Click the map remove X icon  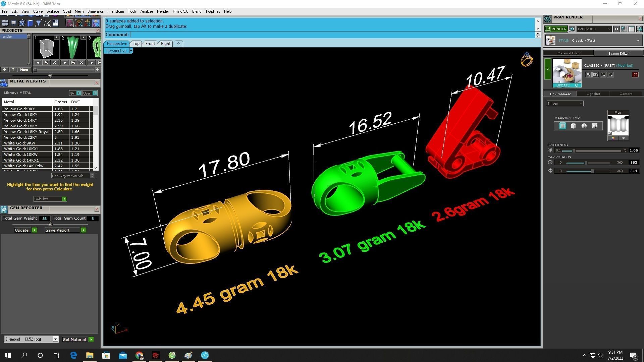623,138
